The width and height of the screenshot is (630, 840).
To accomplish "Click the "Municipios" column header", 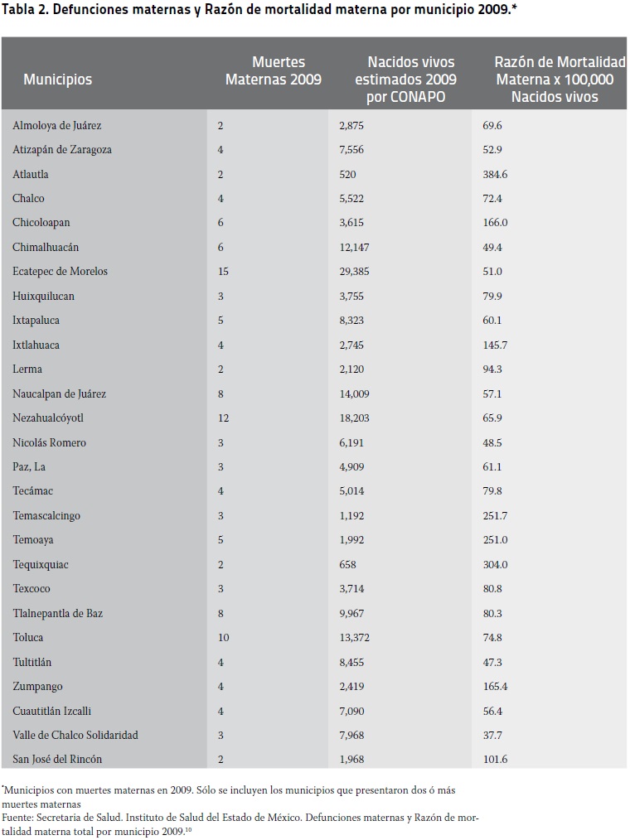I will (57, 80).
